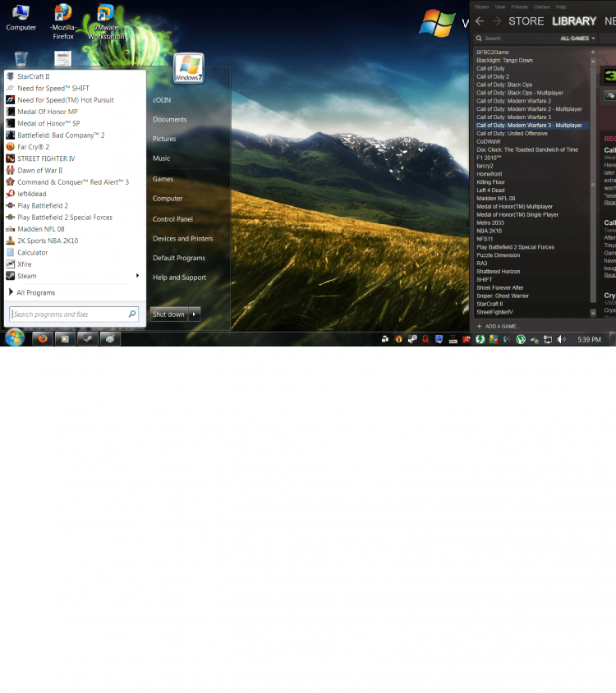This screenshot has width=616, height=693.
Task: Switch to the LIBRARY tab
Action: (574, 21)
